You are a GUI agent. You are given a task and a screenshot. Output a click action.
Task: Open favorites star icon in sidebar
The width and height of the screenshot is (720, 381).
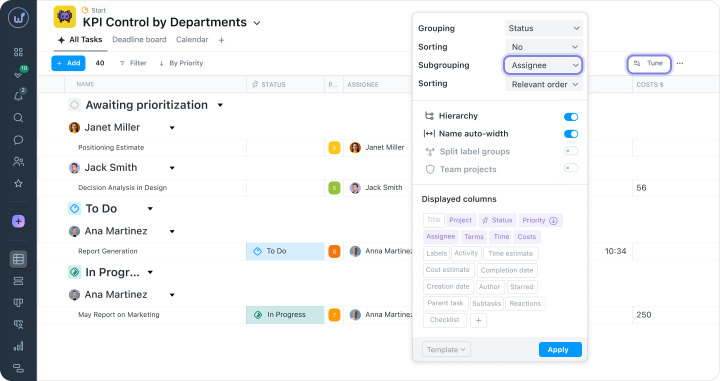click(18, 184)
